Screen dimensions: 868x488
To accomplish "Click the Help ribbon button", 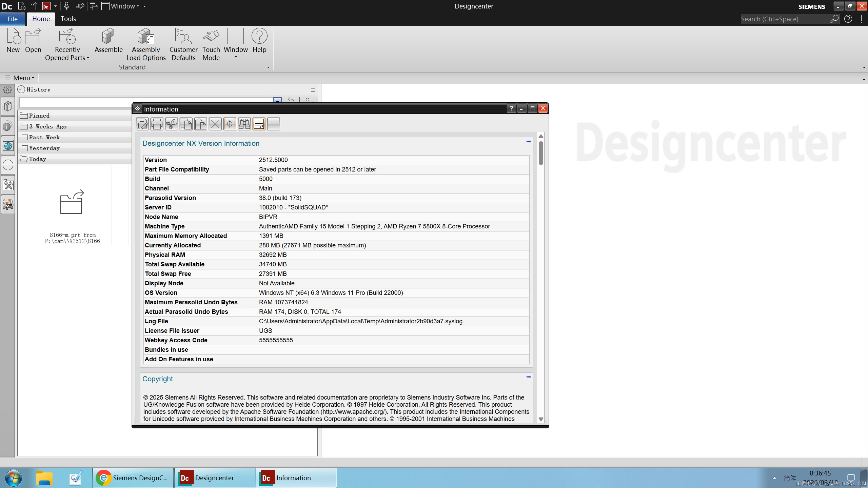I will [x=259, y=41].
